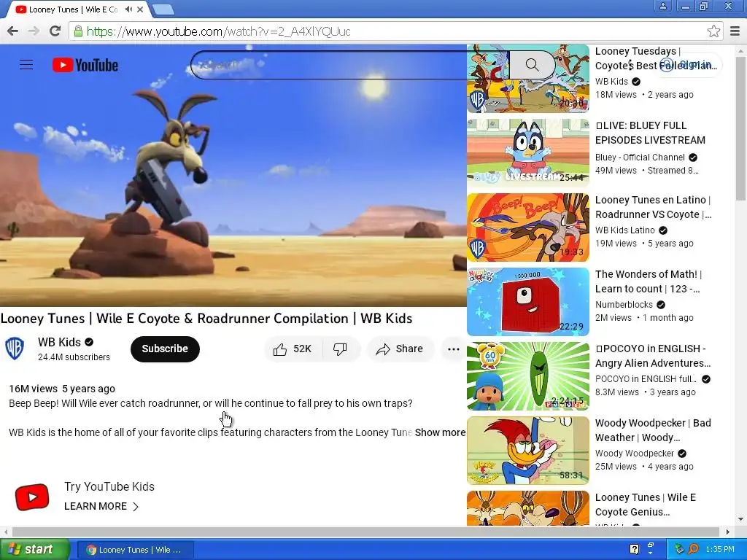
Task: Open Wile E Coyote Genius video thumbnail
Action: click(528, 508)
